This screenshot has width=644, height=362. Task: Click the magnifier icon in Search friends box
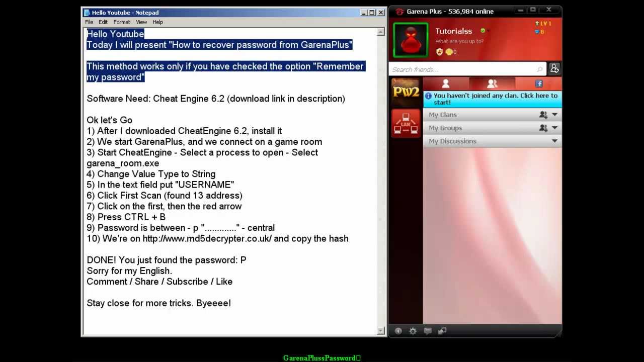(x=540, y=69)
